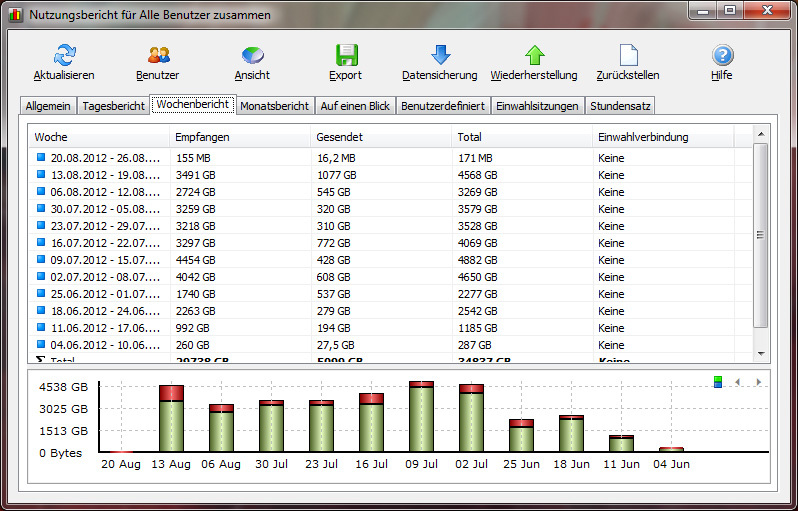
Task: Click the table scrollbar down arrow
Action: click(x=760, y=353)
